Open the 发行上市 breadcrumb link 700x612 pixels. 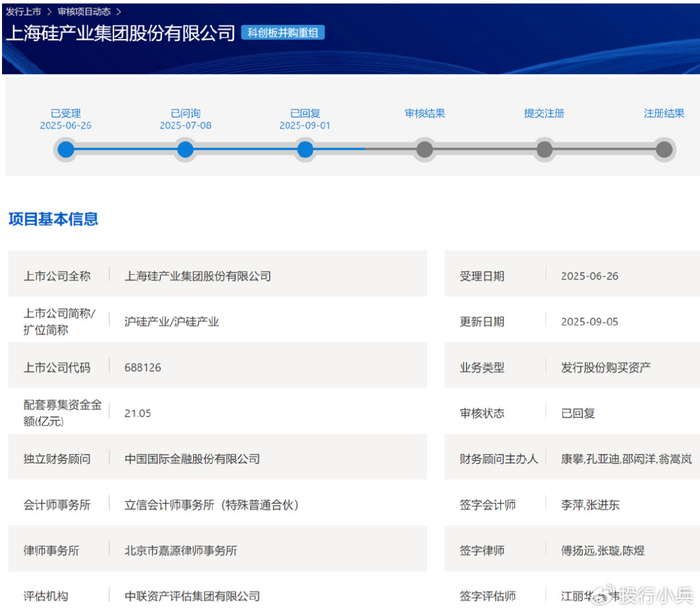(24, 11)
